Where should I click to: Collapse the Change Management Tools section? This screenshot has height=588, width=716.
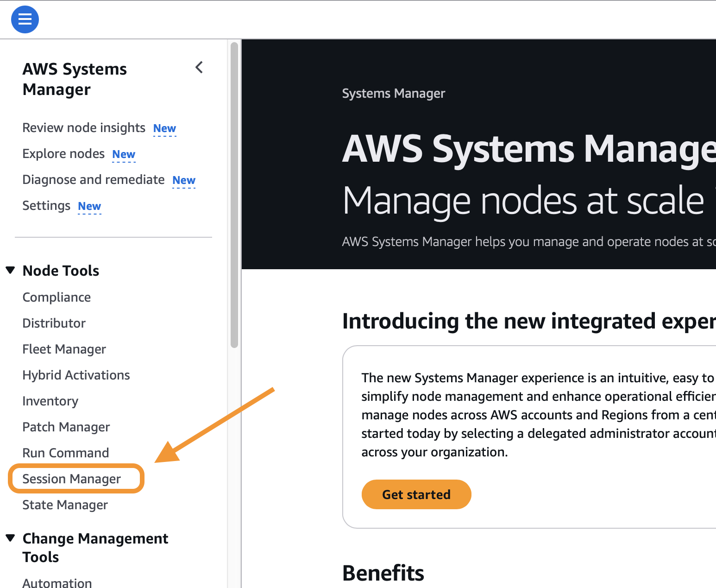click(10, 538)
